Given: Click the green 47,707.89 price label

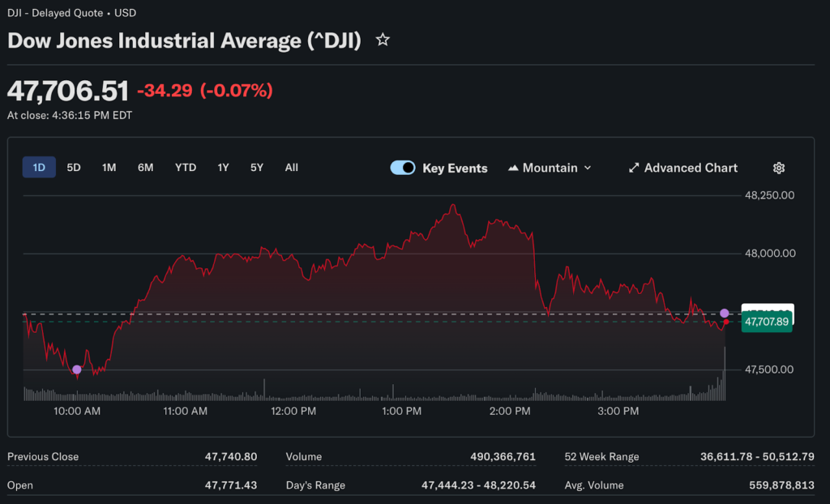Looking at the screenshot, I should pos(767,322).
